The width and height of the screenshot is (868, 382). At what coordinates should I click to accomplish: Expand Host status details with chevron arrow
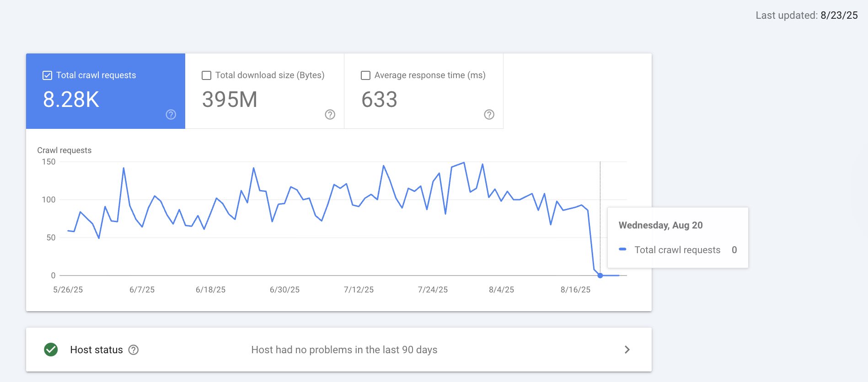tap(627, 350)
